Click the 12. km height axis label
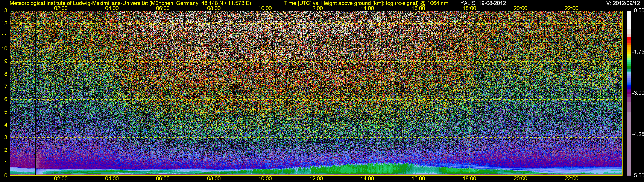The height and width of the screenshot is (182, 644). [x=5, y=23]
